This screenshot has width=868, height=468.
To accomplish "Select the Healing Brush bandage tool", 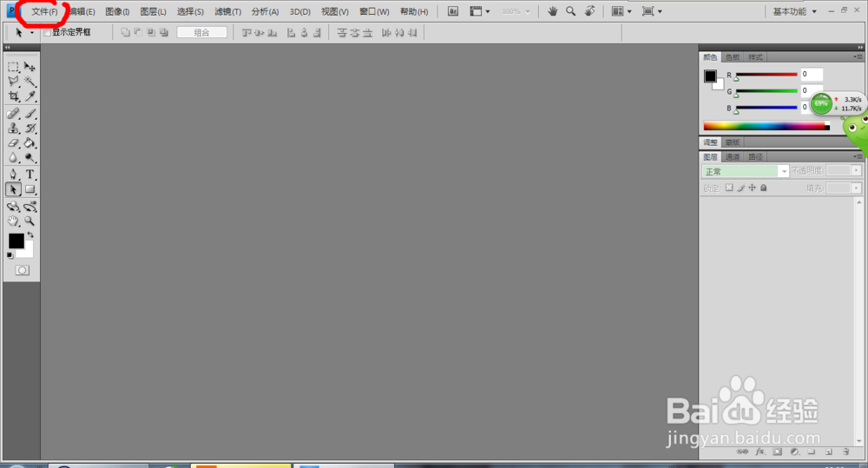I will pos(13,114).
